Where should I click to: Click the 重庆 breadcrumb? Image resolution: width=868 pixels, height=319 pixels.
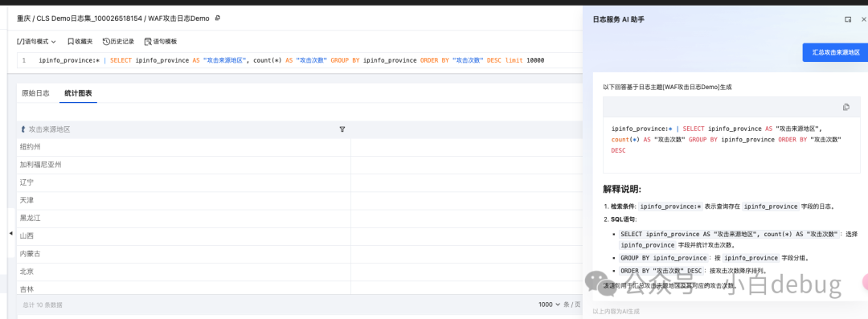(x=23, y=18)
